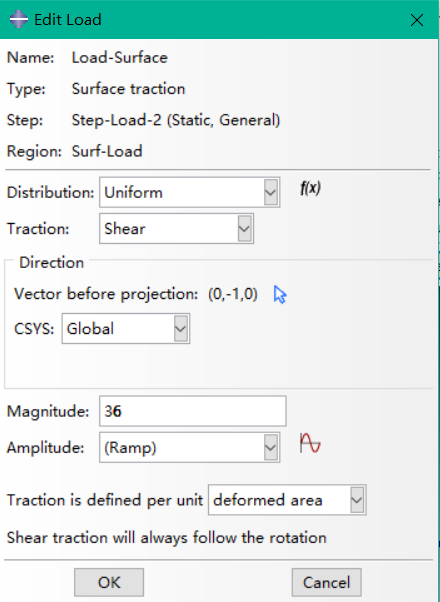Close the Edit Load dialog
Screen dimensions: 440x602
coord(417,20)
